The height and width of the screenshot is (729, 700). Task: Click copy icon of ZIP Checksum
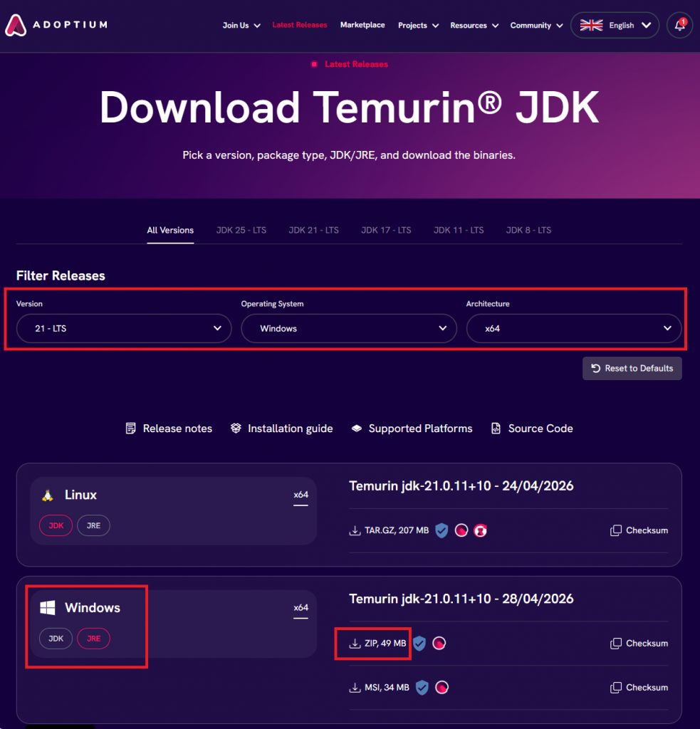tap(615, 644)
